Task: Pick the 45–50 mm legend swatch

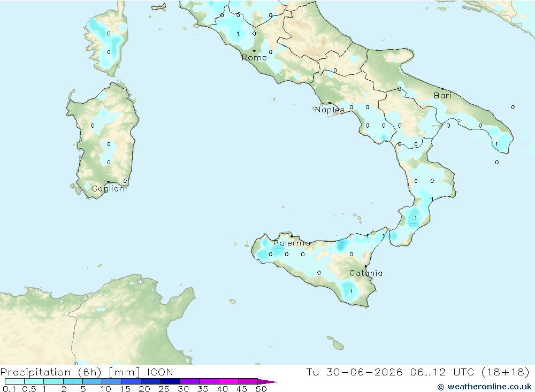Action: pyautogui.click(x=248, y=381)
